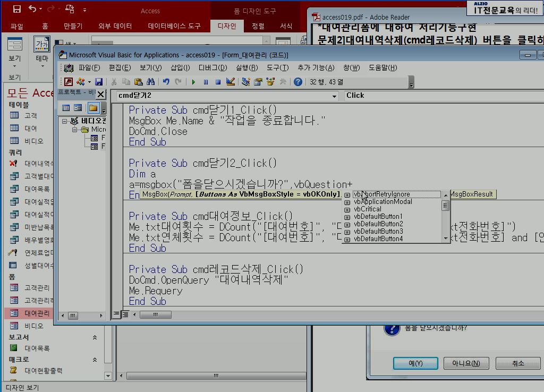
Task: Open VBA Help with the blue question icon
Action: pyautogui.click(x=297, y=82)
